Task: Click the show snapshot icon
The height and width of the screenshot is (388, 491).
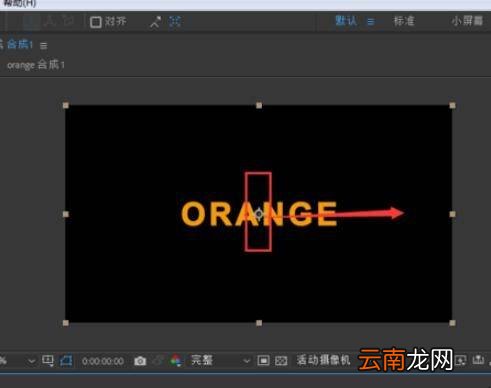Action: coord(158,361)
